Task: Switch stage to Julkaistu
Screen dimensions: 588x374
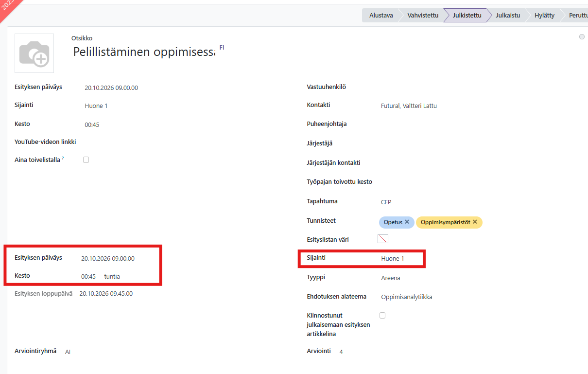Action: click(507, 16)
